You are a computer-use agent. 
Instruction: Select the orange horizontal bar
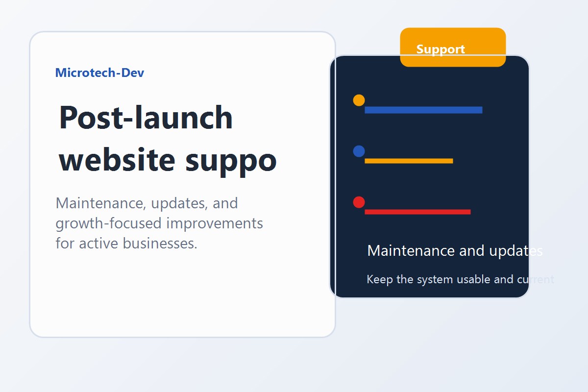pos(409,161)
